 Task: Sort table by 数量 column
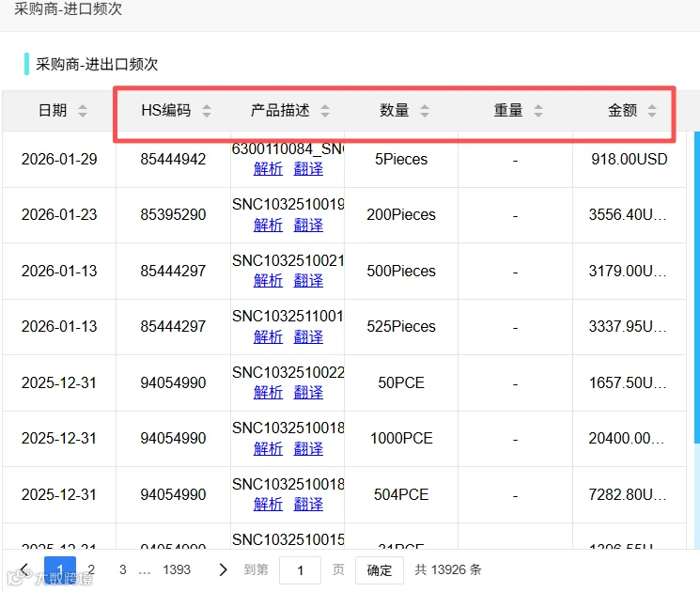(425, 110)
